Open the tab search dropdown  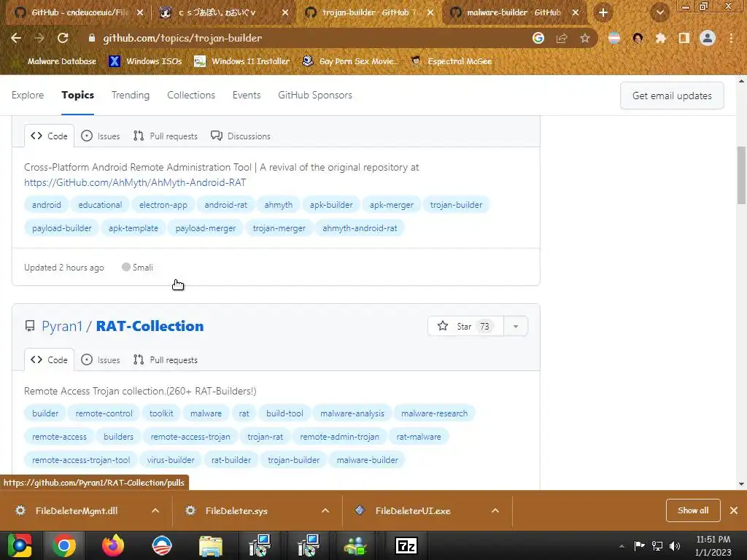tap(660, 13)
